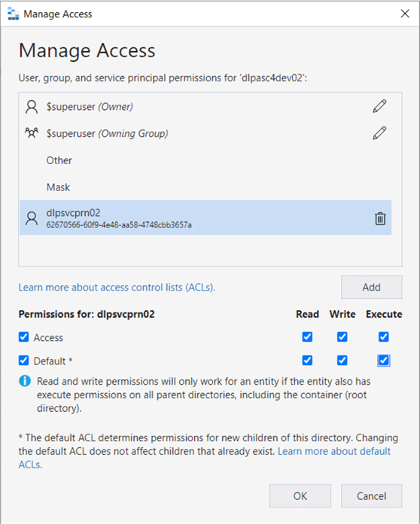Click the Read column header
The image size is (420, 524).
pos(307,314)
